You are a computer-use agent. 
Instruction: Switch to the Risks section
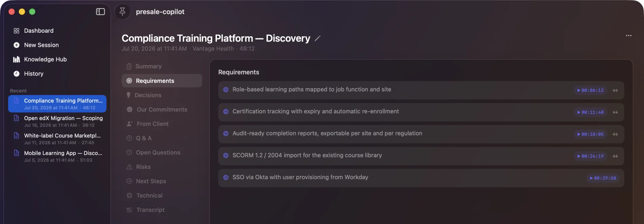(162, 167)
